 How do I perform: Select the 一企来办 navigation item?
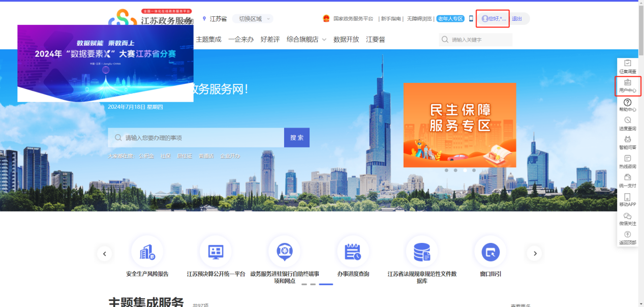coord(241,39)
